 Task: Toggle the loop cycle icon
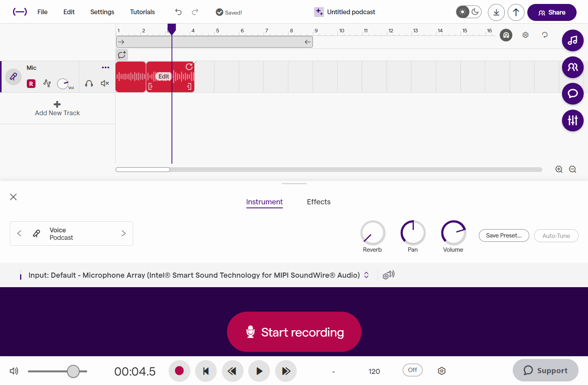(x=545, y=35)
